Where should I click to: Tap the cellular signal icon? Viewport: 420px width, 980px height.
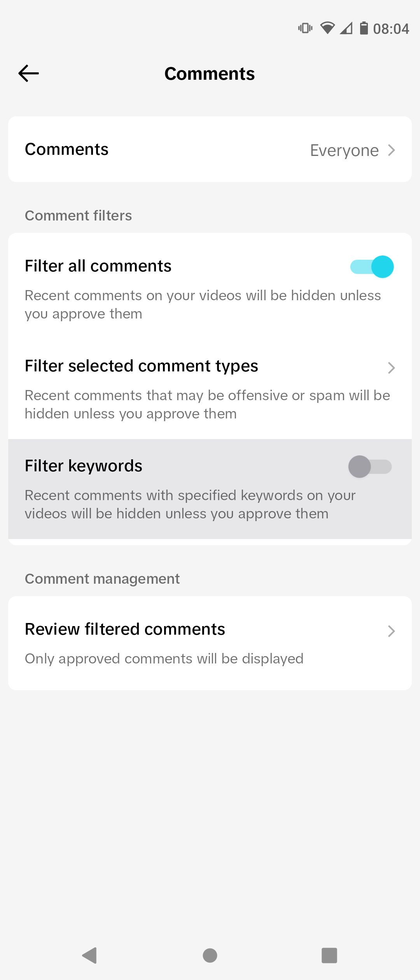tap(345, 28)
